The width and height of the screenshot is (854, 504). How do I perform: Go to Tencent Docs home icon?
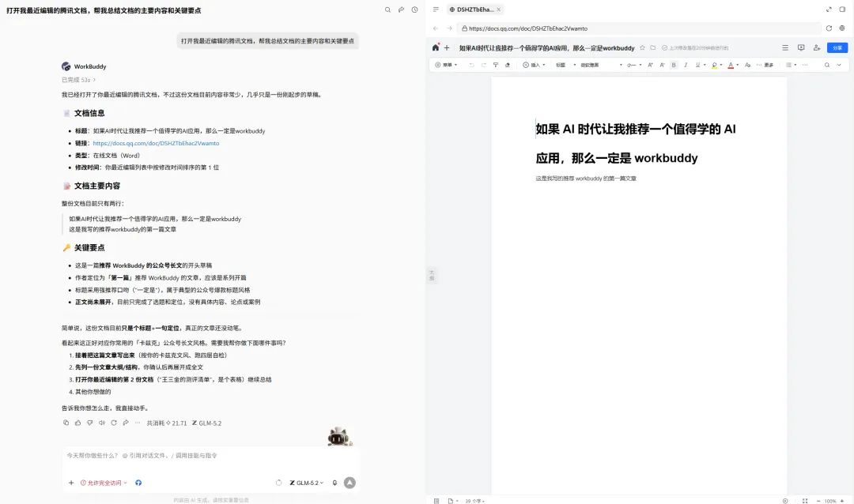(436, 48)
